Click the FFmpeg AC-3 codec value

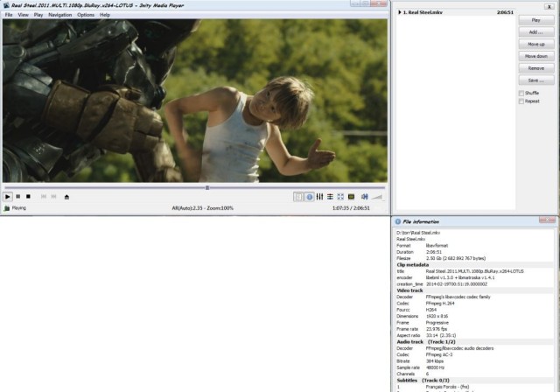[439, 355]
